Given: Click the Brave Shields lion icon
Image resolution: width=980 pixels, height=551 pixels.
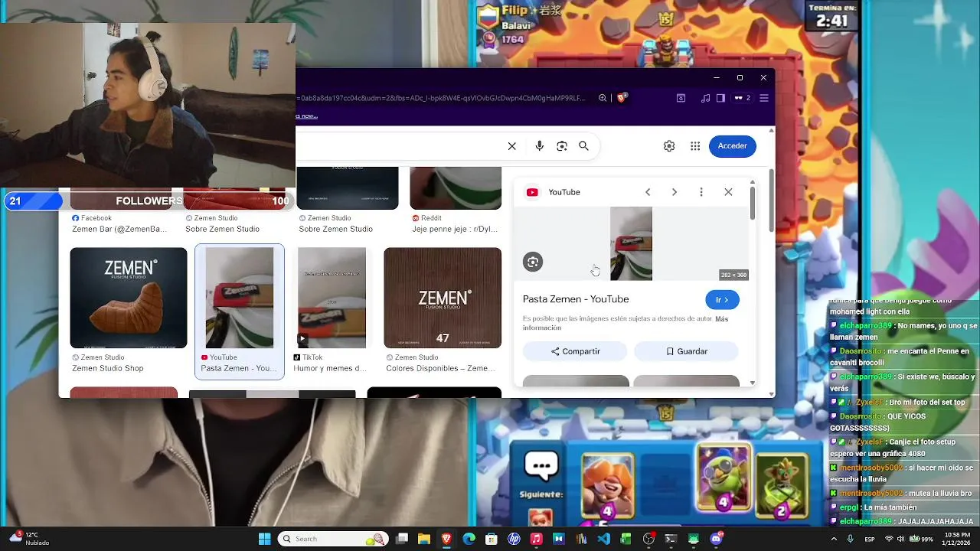Looking at the screenshot, I should (622, 98).
